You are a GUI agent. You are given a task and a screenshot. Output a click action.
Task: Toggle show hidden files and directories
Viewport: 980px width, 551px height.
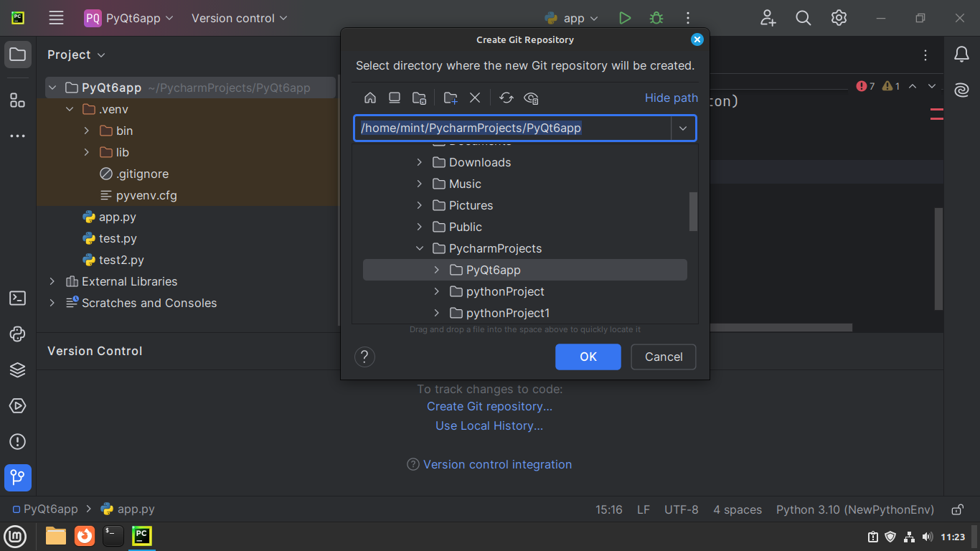click(x=532, y=98)
